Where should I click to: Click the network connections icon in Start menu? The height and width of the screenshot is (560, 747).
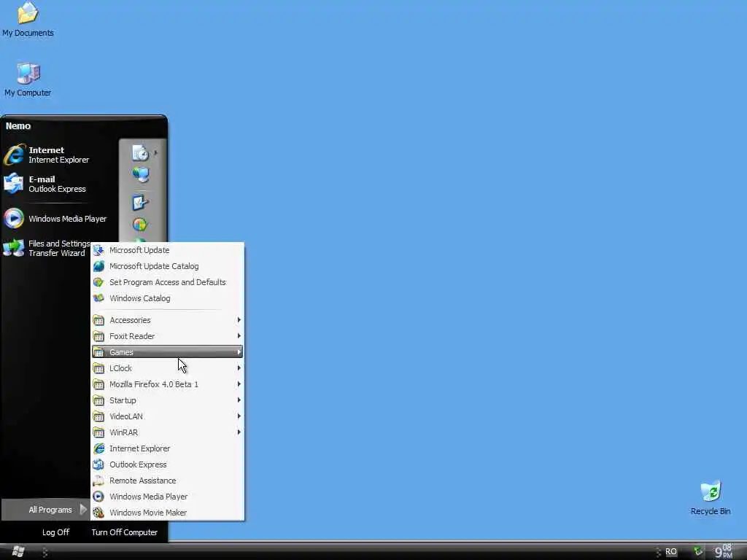click(141, 175)
